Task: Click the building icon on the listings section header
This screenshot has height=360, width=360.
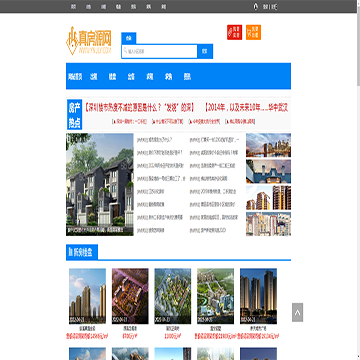Action: pyautogui.click(x=70, y=253)
